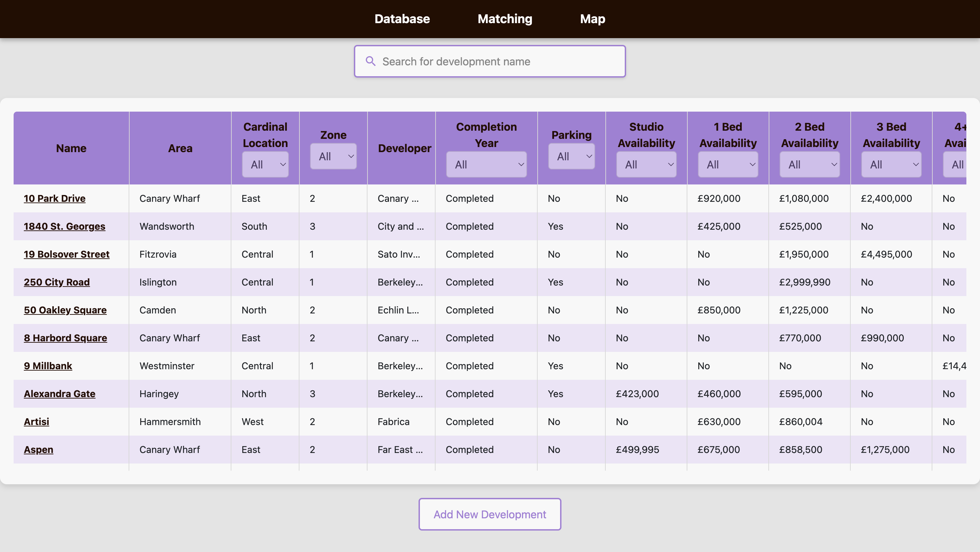Screen dimensions: 980x552
Task: Expand the 3 Bed Availability filter
Action: coord(891,164)
